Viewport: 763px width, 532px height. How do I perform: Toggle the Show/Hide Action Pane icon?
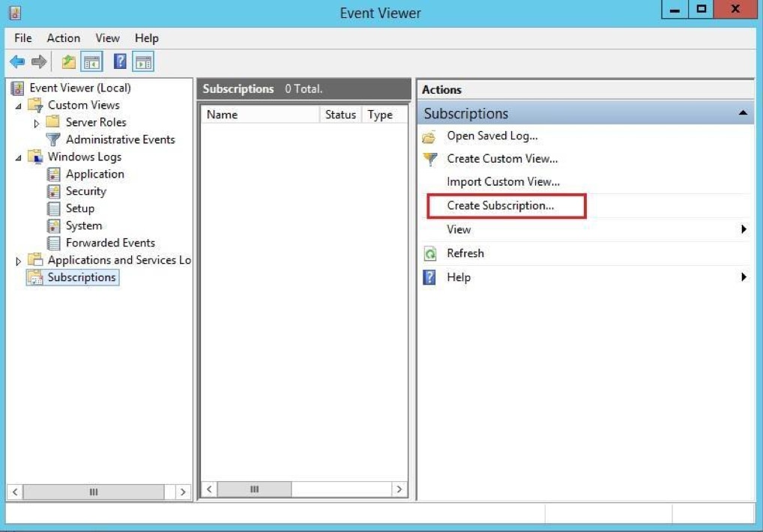pyautogui.click(x=143, y=62)
